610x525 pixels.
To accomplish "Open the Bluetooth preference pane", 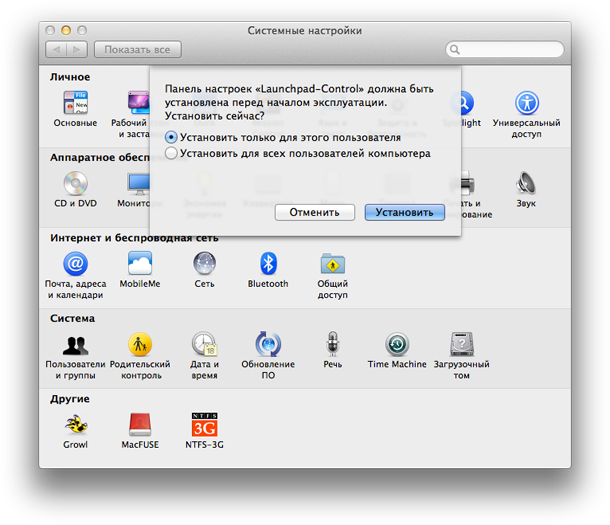I will pyautogui.click(x=268, y=264).
